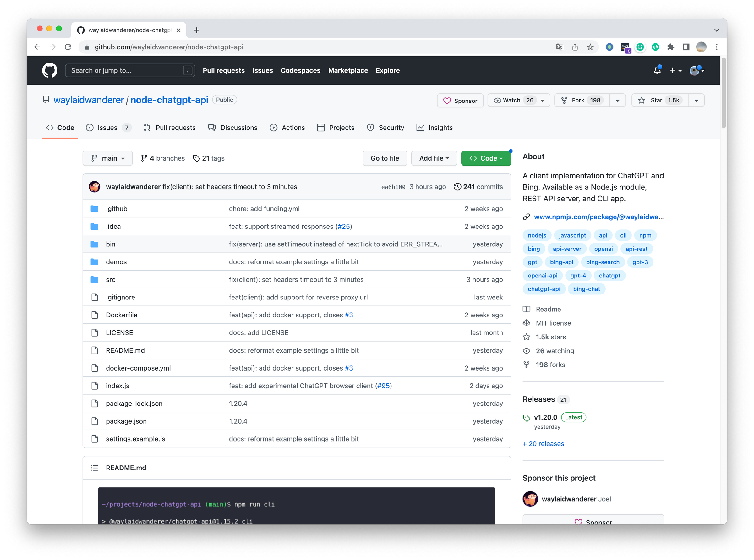Click the browser extensions puzzle icon

click(x=670, y=47)
